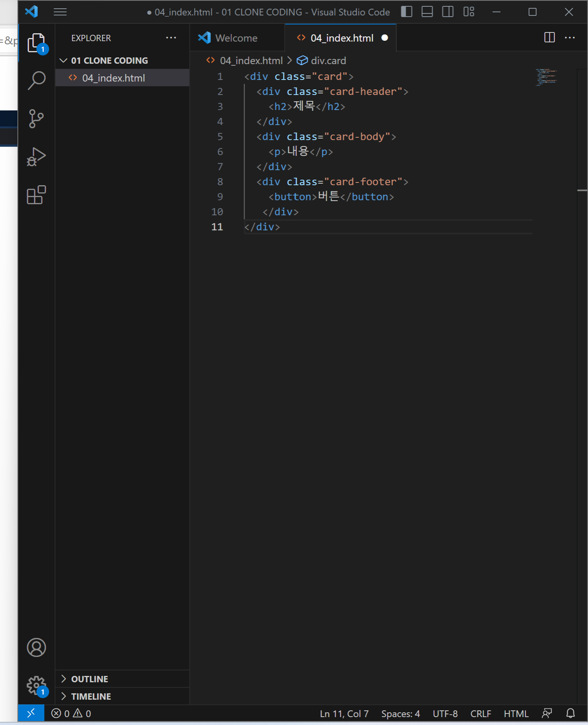Expand the TIMELINE section

(x=122, y=697)
